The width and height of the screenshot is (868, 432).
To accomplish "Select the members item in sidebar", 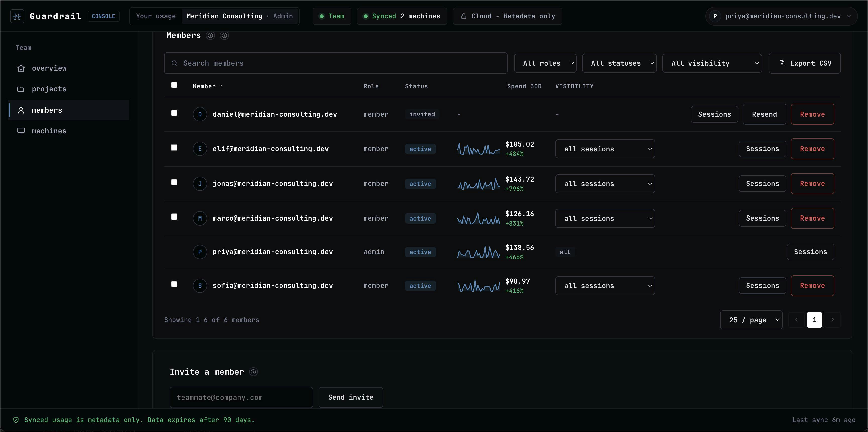I will (68, 110).
